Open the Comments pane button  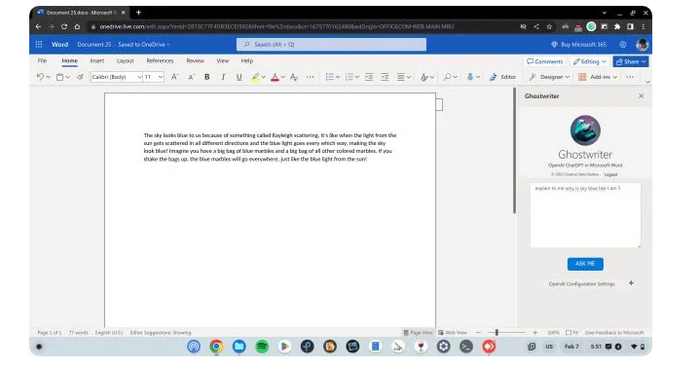pos(545,62)
